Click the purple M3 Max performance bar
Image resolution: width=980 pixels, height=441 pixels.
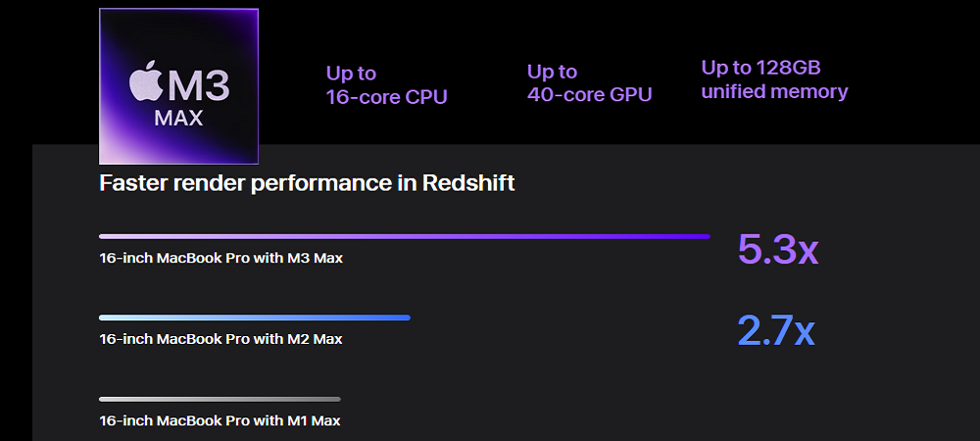coord(405,237)
